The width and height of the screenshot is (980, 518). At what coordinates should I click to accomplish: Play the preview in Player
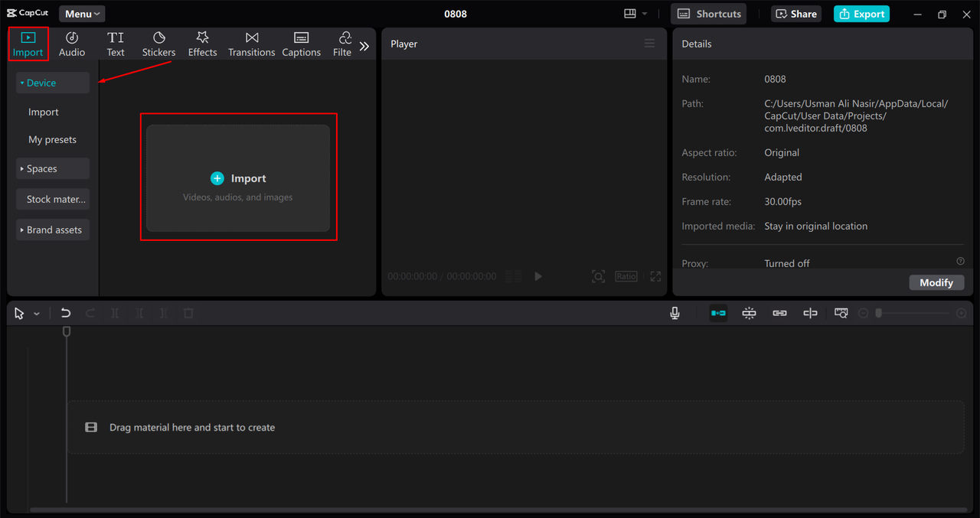coord(538,276)
